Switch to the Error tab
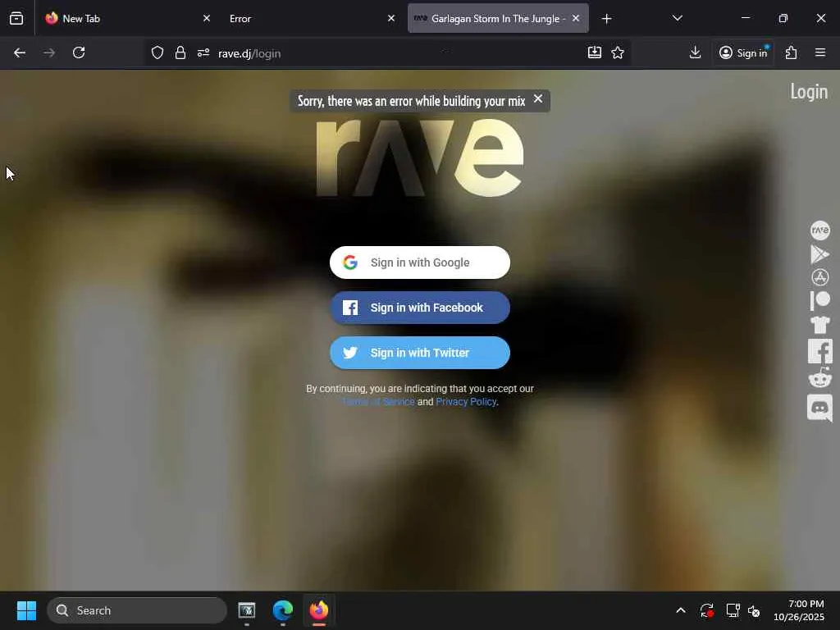Viewport: 840px width, 630px height. (x=311, y=18)
